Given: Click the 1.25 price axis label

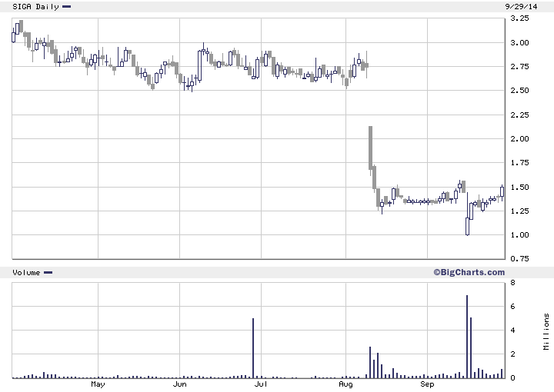Looking at the screenshot, I should click(519, 211).
